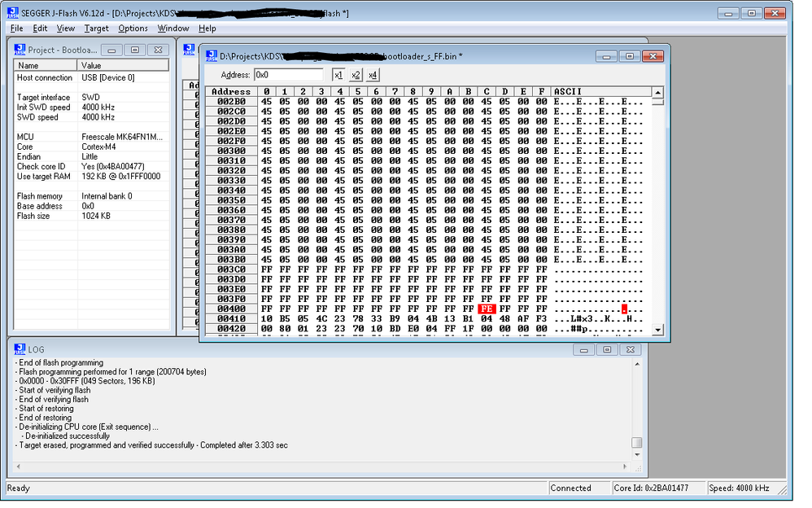Screen dimensions: 812x508
Task: Select the Target interface SWD row
Action: click(92, 98)
